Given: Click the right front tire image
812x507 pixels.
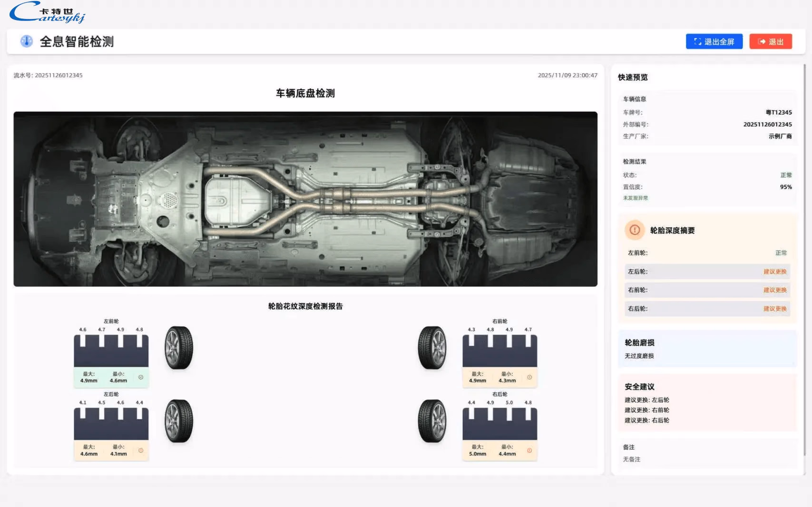Looking at the screenshot, I should (x=432, y=348).
